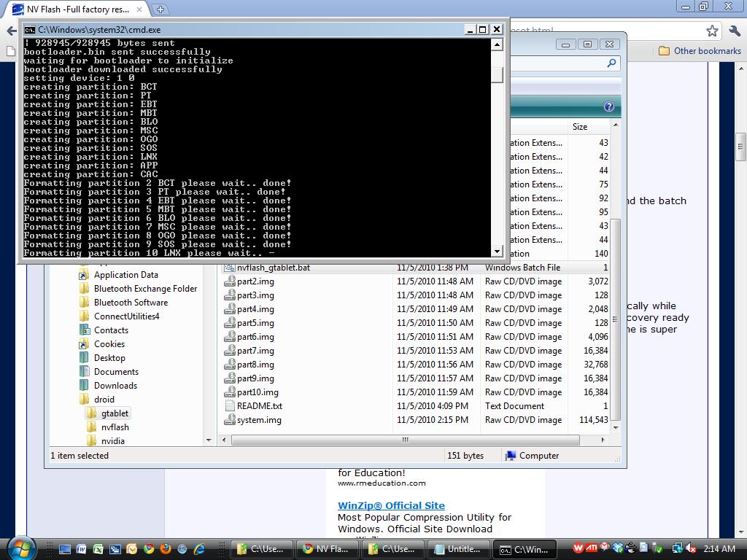Launch Firefox from the Quick Launch bar
Screen dimensions: 747x560
[166, 548]
